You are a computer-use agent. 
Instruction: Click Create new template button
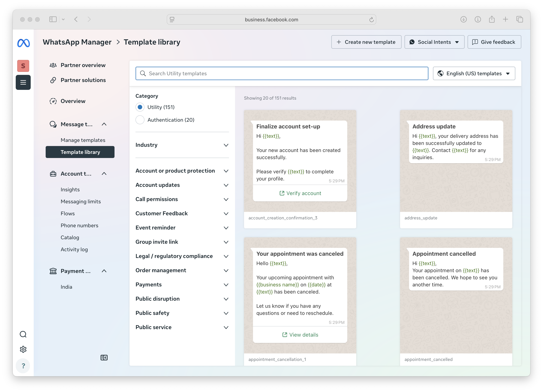click(x=366, y=42)
